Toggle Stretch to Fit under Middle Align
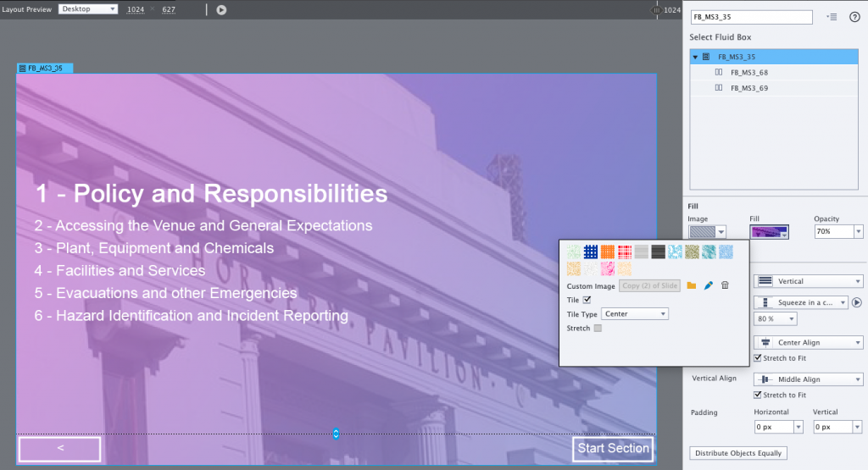The height and width of the screenshot is (470, 868). (x=758, y=395)
